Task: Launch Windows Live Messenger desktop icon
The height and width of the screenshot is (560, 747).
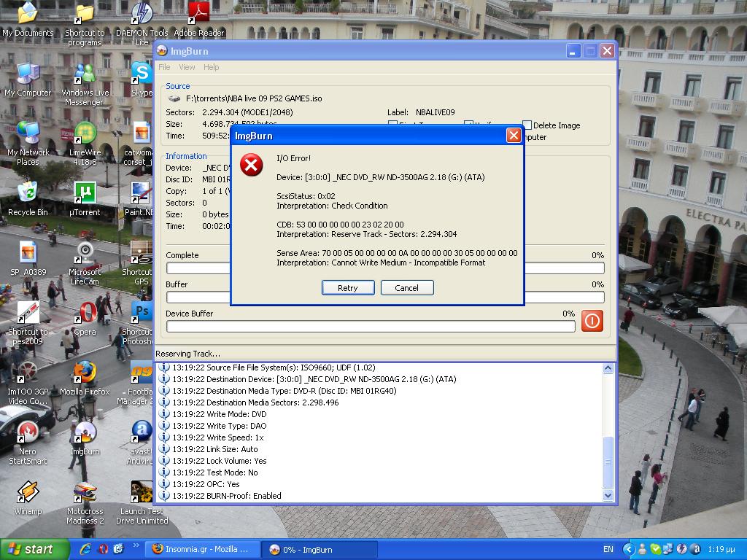Action: 85,85
